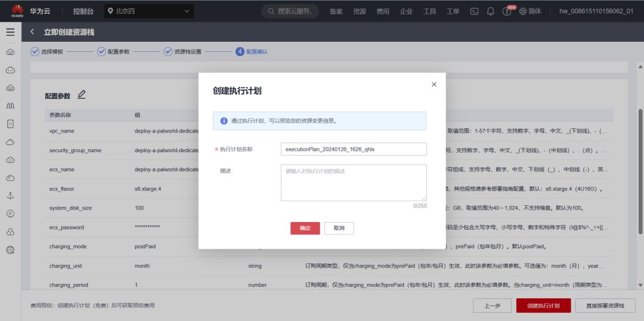This screenshot has height=321, width=644.
Task: Click the scrollbar up arrow
Action: click(x=640, y=66)
